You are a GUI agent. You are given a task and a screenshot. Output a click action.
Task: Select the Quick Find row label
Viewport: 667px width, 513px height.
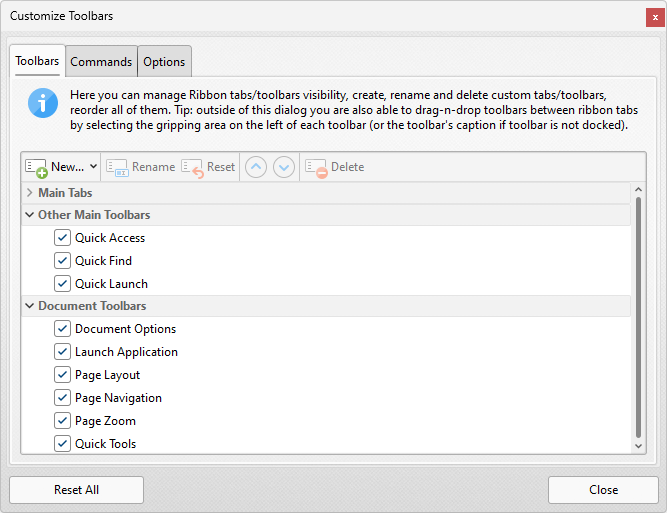click(x=103, y=261)
